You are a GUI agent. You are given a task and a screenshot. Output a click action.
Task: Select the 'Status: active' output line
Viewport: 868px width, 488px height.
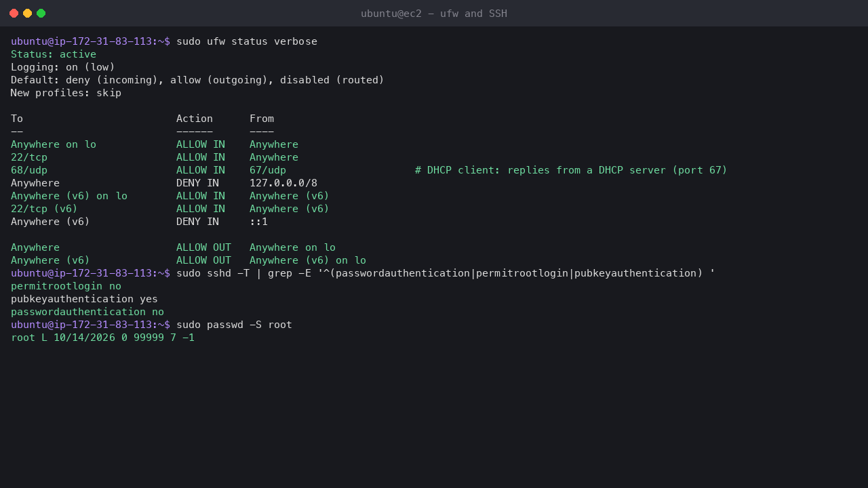click(54, 54)
